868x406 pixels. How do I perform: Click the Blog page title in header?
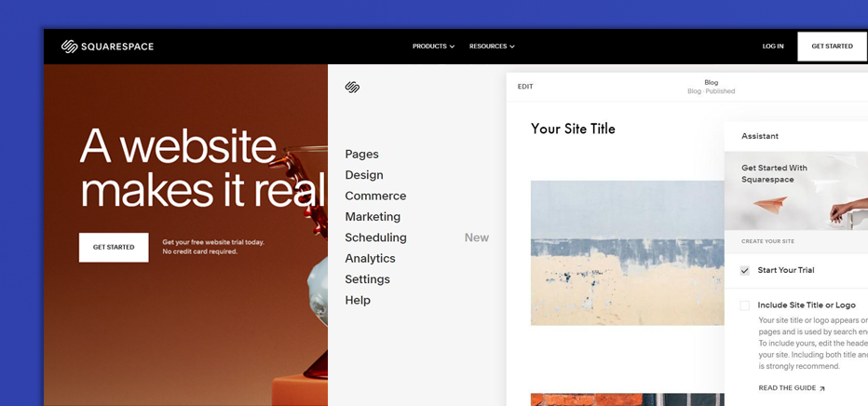click(x=711, y=83)
